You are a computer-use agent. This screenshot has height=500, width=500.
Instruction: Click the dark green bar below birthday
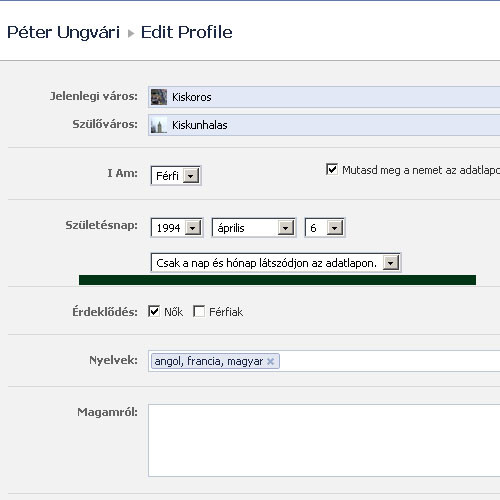click(277, 280)
